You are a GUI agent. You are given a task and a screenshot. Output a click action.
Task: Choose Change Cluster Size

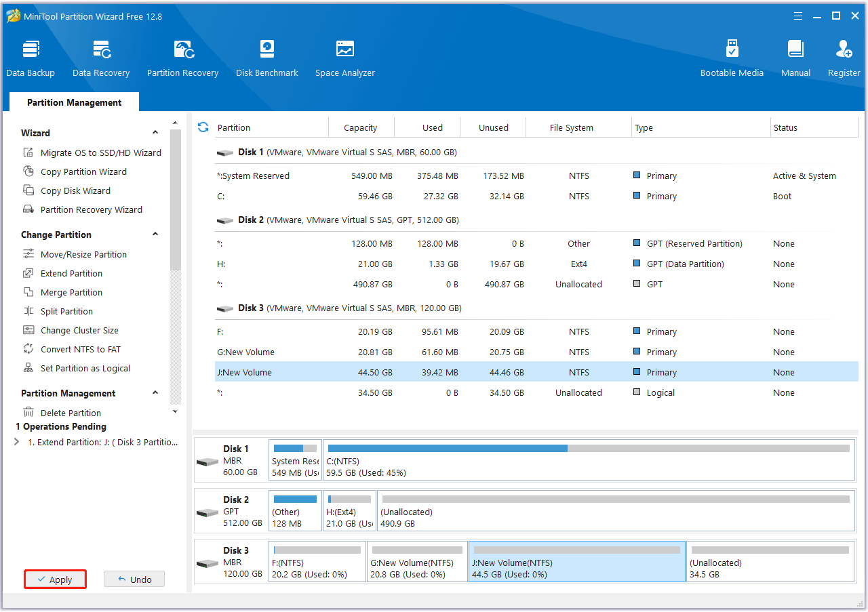click(x=71, y=330)
